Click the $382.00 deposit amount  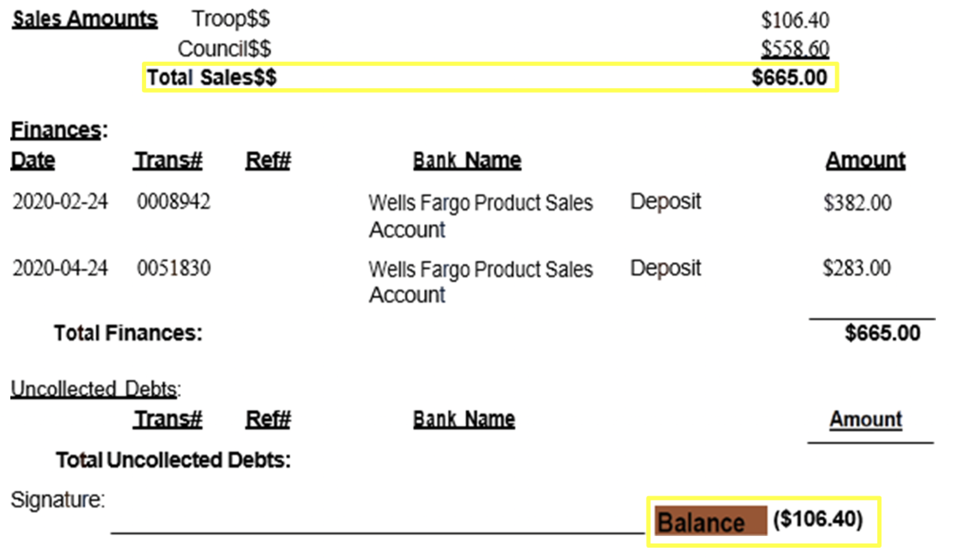(858, 203)
